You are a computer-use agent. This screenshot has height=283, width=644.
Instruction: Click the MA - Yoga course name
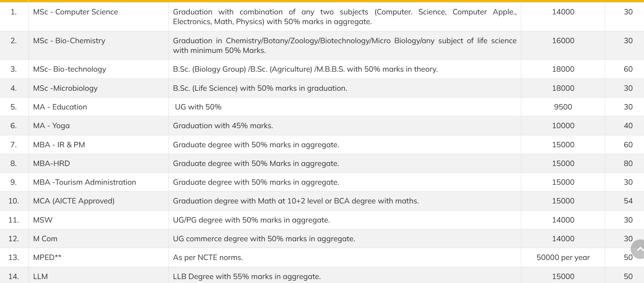coord(51,126)
